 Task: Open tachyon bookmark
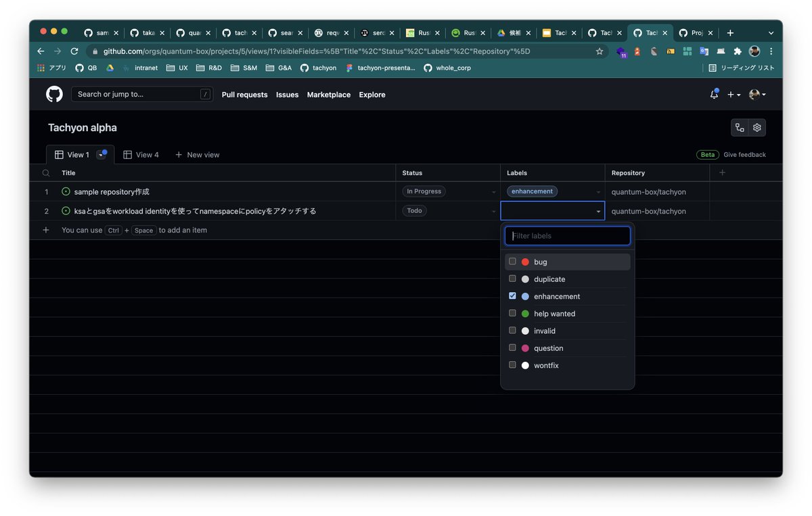(319, 68)
